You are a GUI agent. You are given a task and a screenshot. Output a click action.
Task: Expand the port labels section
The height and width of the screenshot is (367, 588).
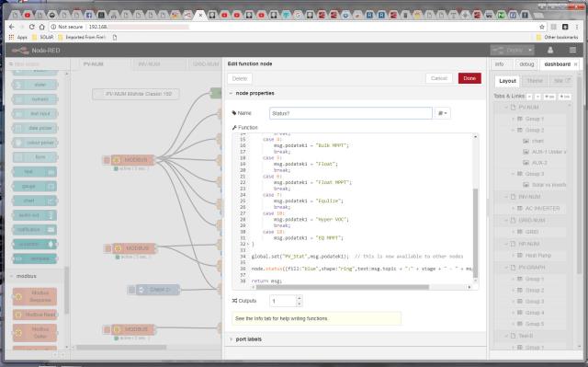pos(231,339)
